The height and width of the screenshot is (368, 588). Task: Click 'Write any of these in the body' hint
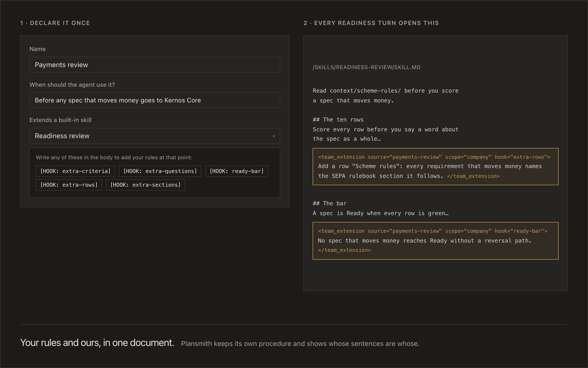point(114,157)
